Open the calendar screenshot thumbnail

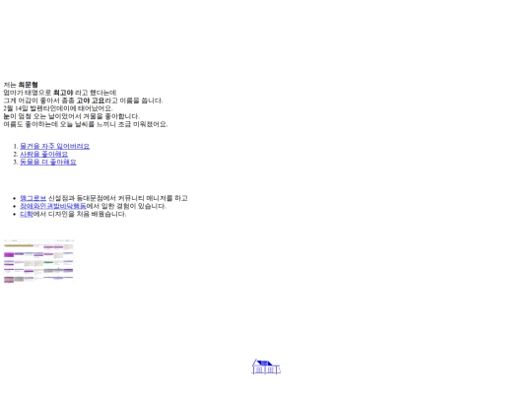(x=38, y=261)
